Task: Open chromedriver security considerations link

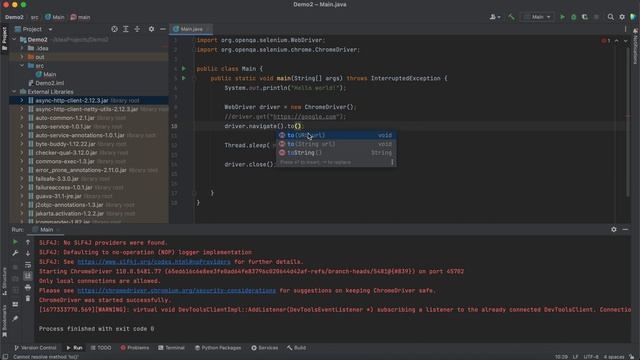Action: (176, 291)
